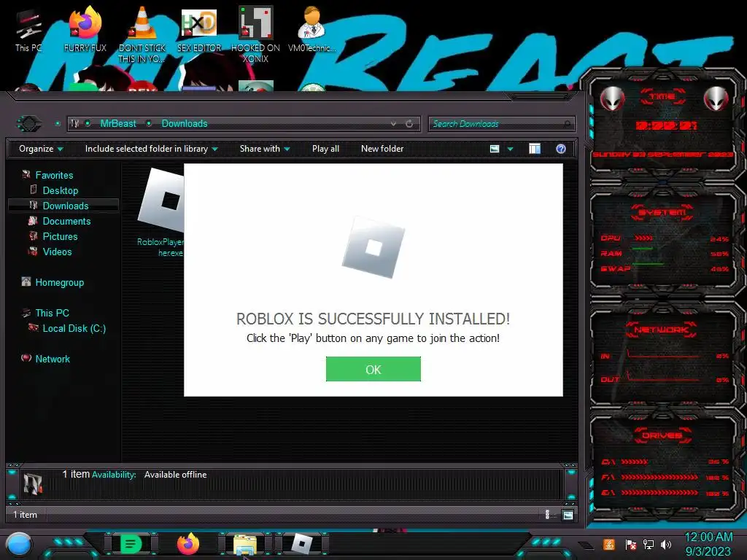
Task: Click the DRIVES gadget header
Action: pyautogui.click(x=662, y=435)
